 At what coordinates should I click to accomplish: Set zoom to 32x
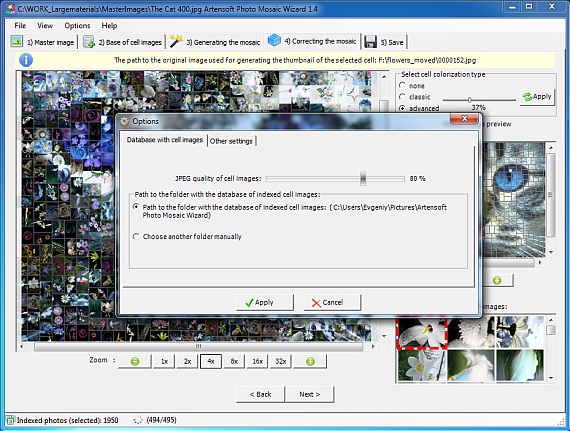point(281,361)
